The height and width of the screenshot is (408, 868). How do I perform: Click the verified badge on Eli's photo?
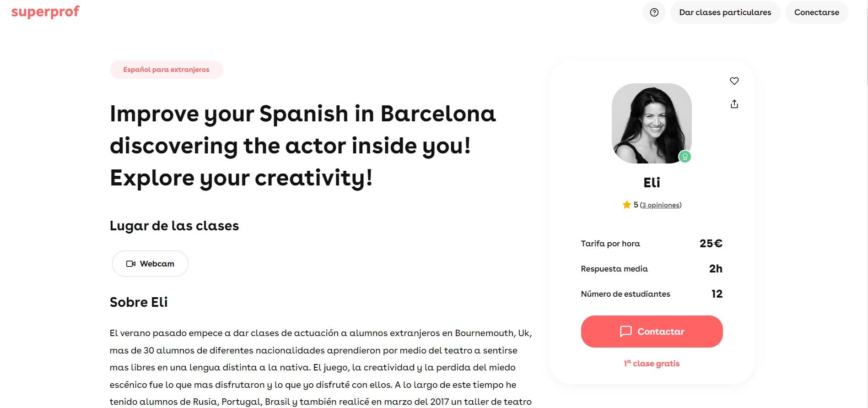(685, 157)
